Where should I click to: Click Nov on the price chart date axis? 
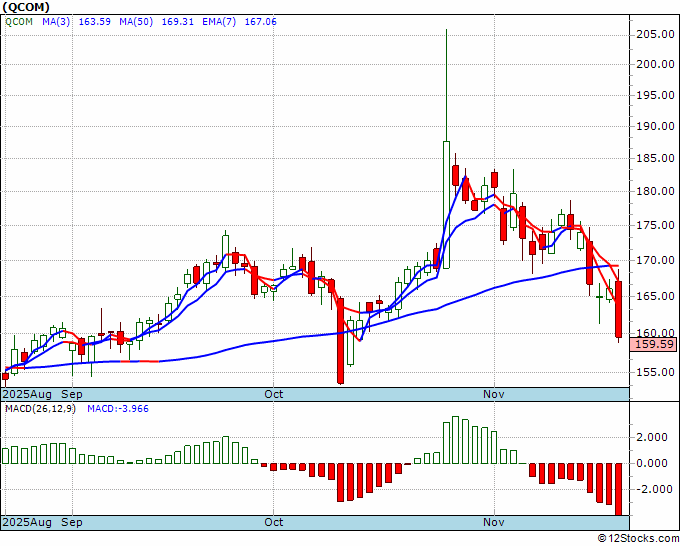coord(494,394)
